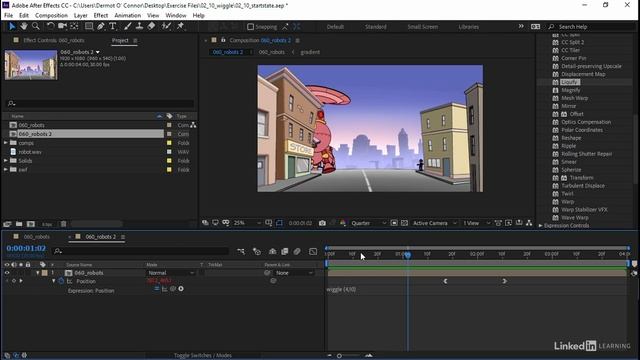Expand the comps folder
Image resolution: width=640 pixels, height=360 pixels.
pyautogui.click(x=6, y=143)
